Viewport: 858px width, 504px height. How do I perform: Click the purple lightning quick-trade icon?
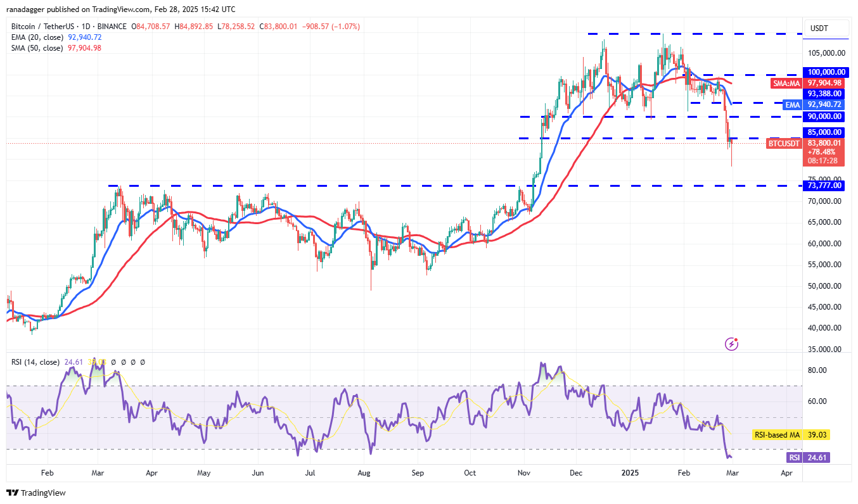pos(732,344)
